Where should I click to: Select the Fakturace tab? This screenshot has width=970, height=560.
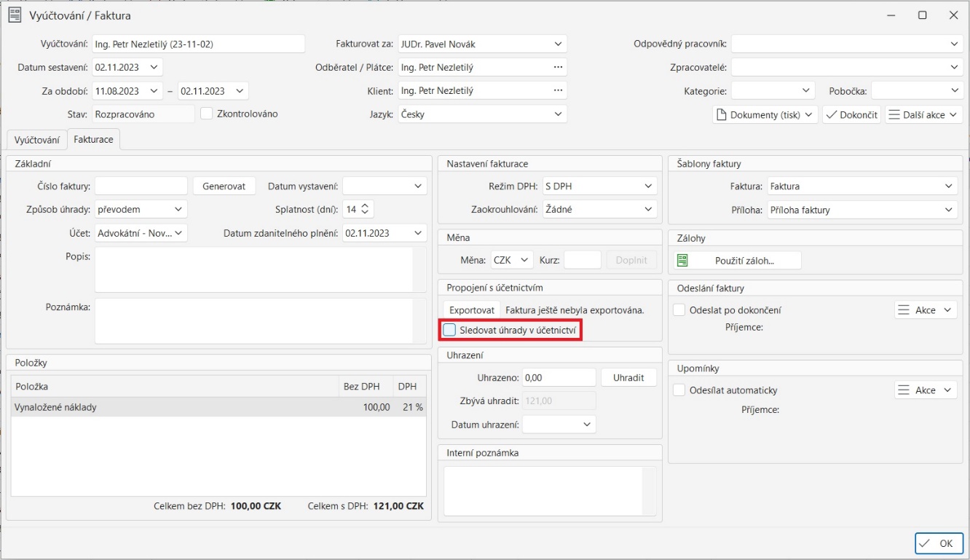pyautogui.click(x=92, y=138)
